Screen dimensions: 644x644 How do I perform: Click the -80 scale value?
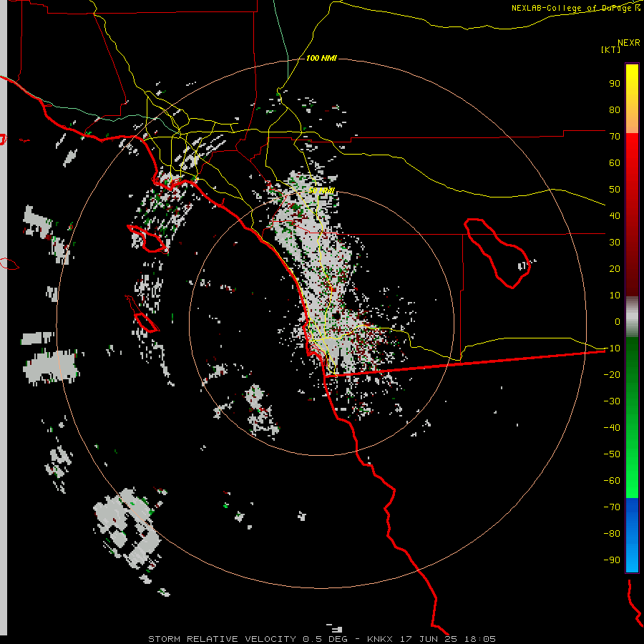612,534
